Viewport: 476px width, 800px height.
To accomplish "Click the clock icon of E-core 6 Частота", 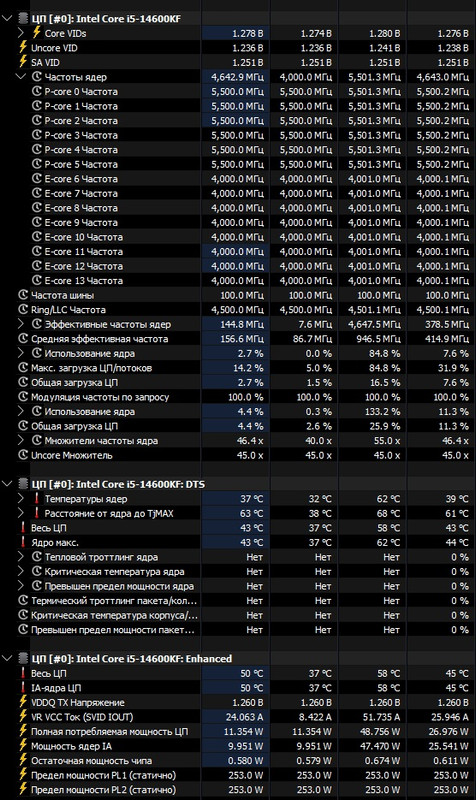I will pos(36,179).
